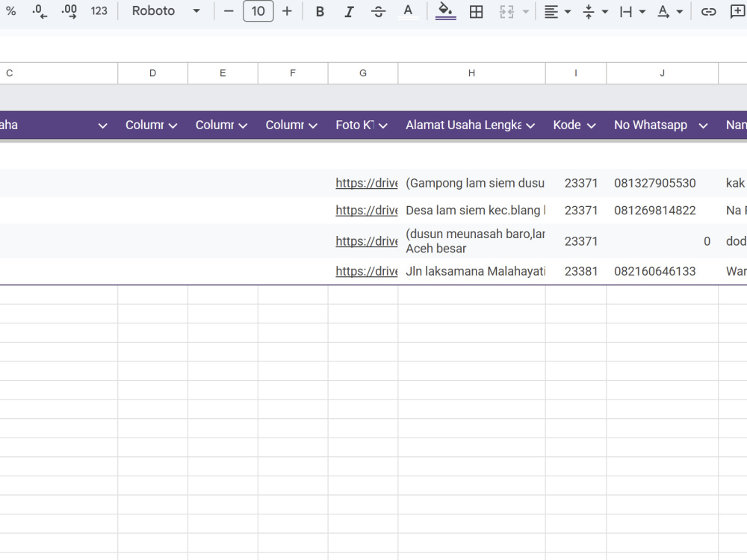Select column H header
Image resolution: width=747 pixels, height=560 pixels.
click(471, 73)
